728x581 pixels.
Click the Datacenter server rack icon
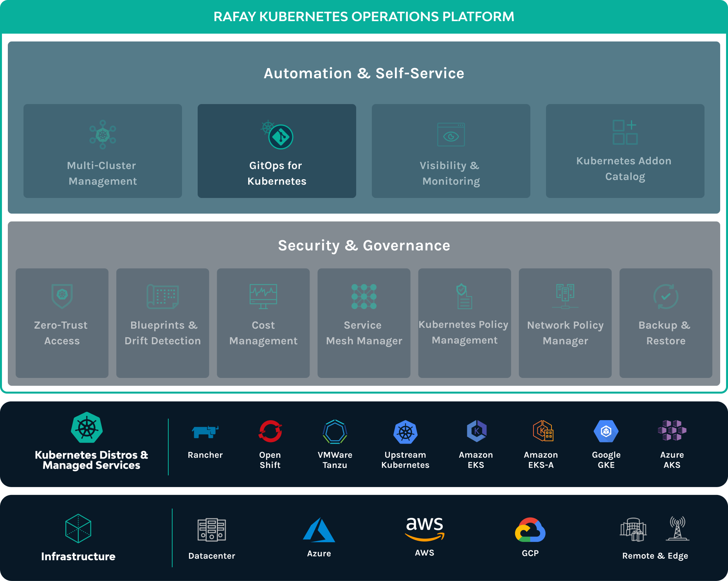[x=212, y=530]
